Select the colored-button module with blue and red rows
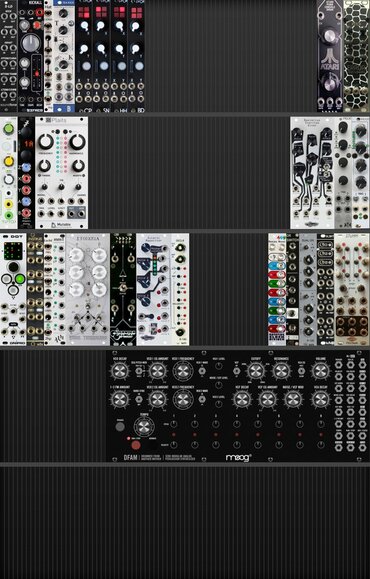The height and width of the screenshot is (579, 370). click(277, 290)
